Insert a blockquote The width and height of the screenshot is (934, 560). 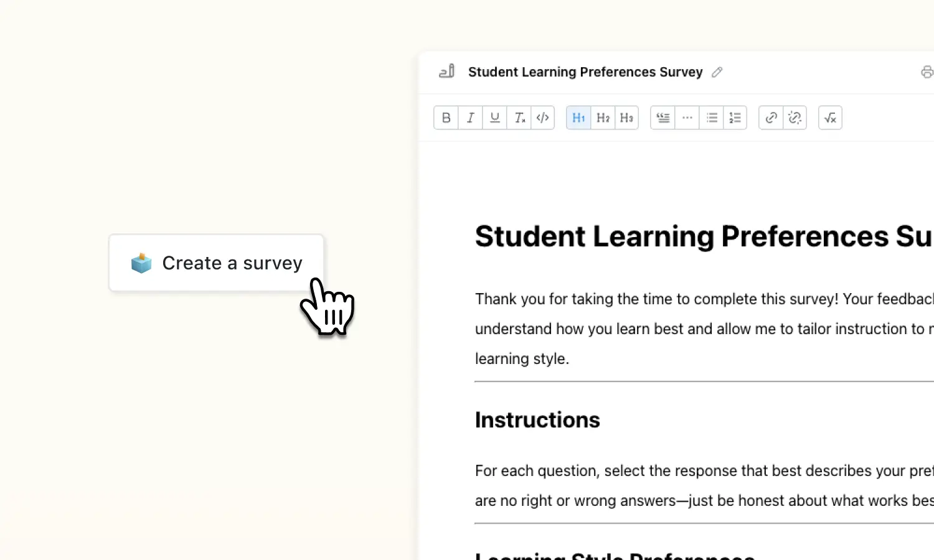click(663, 118)
